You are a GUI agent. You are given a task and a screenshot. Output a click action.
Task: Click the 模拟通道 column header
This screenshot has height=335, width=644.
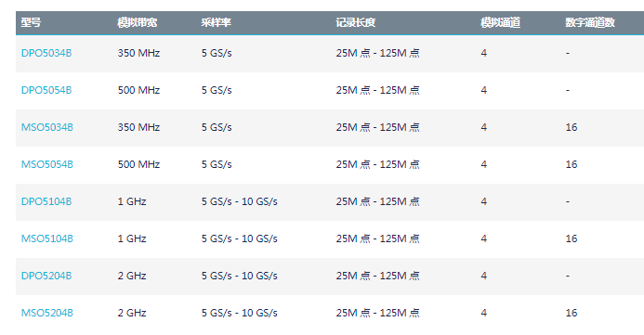[x=501, y=22]
